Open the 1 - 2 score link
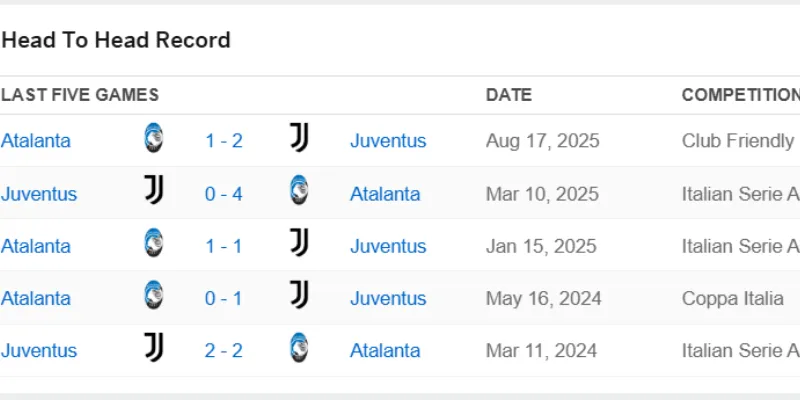The height and width of the screenshot is (400, 800). [224, 141]
